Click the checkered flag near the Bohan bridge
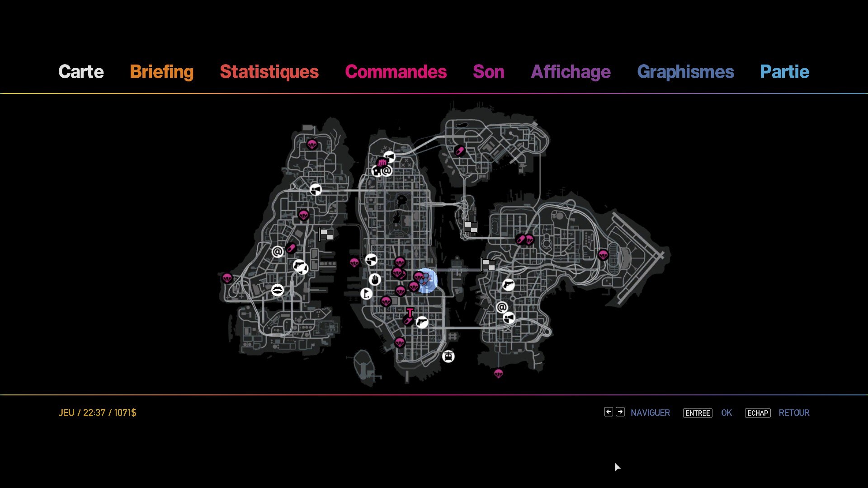The width and height of the screenshot is (868, 488). pos(470,227)
